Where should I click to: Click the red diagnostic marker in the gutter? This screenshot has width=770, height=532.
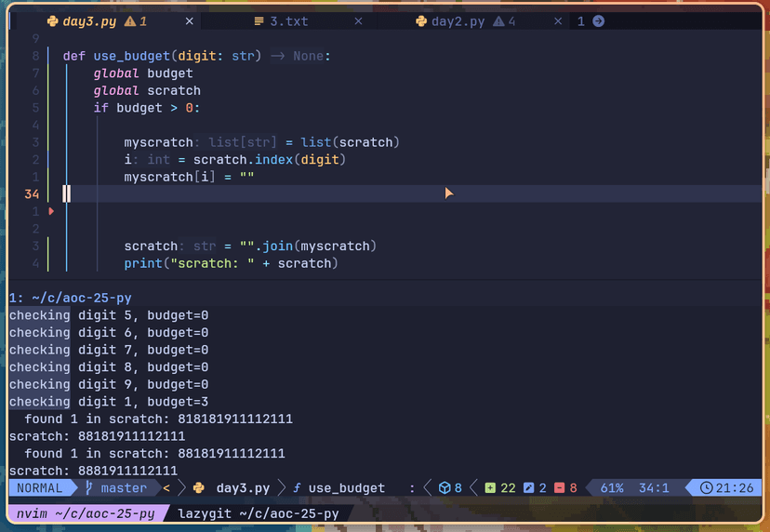51,211
